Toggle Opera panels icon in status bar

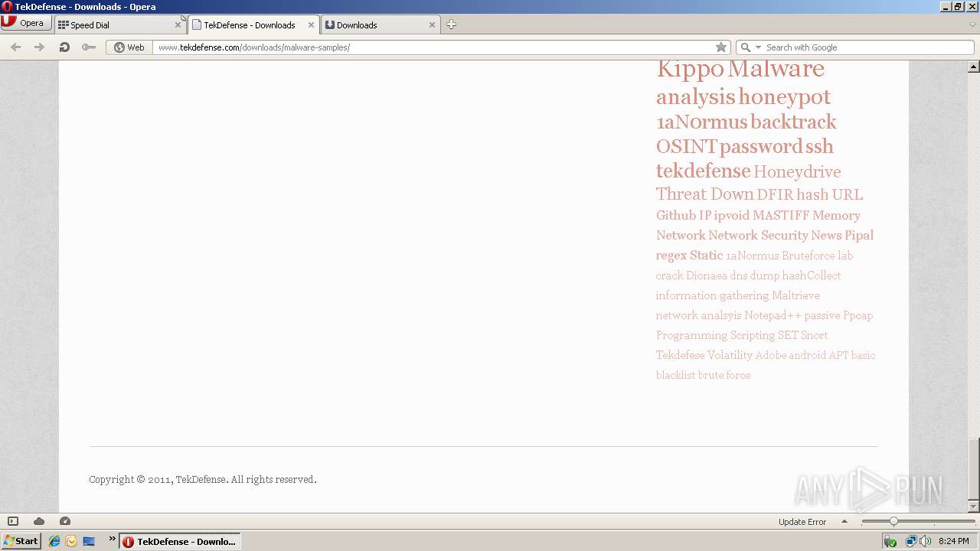point(13,521)
